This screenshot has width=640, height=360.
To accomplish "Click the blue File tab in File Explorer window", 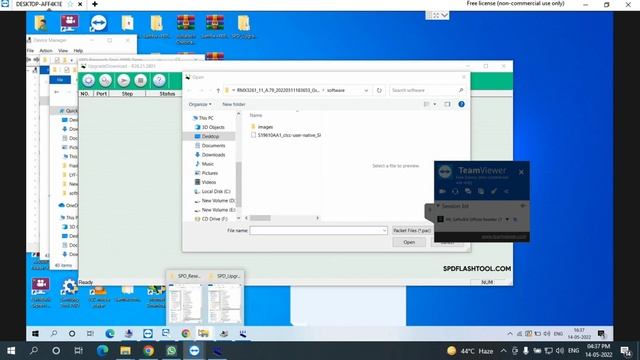I will pyautogui.click(x=60, y=80).
